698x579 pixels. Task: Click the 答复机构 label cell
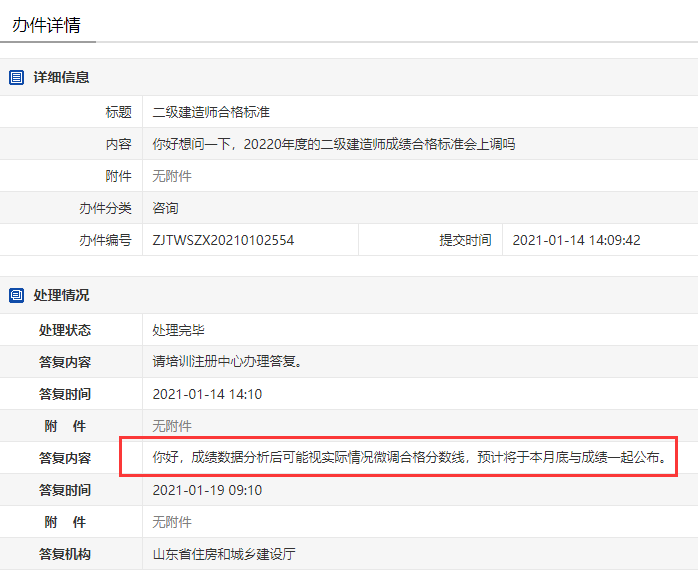(x=71, y=555)
